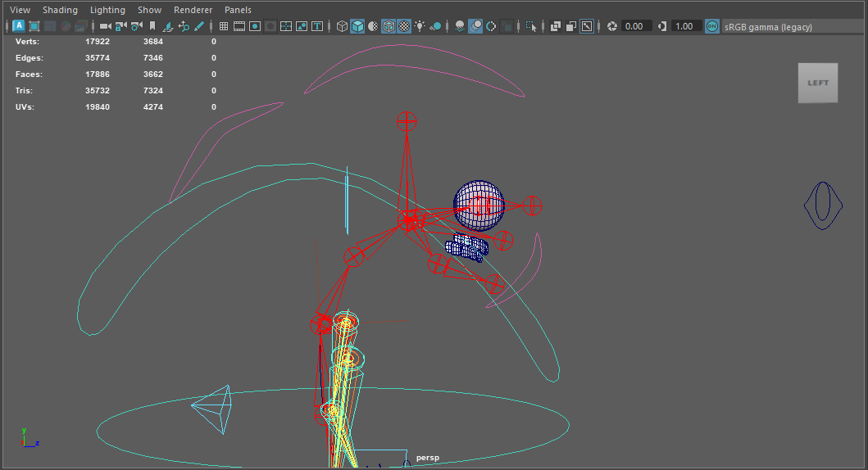868x470 pixels.
Task: Click the Image Plane toolbar icon
Action: pyautogui.click(x=168, y=26)
